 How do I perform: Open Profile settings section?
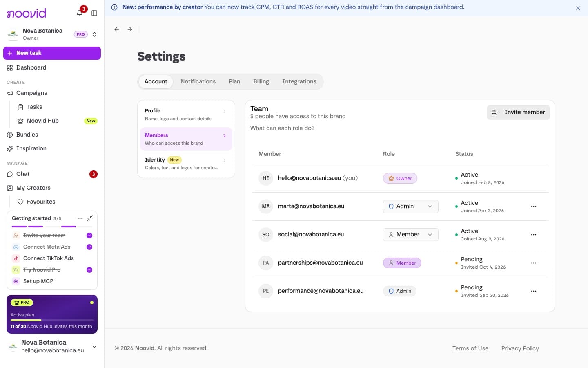pos(186,114)
